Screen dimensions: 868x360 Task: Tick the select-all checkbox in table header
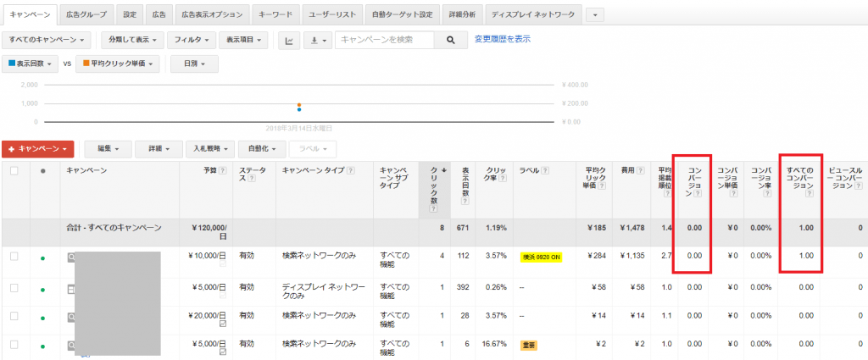14,171
